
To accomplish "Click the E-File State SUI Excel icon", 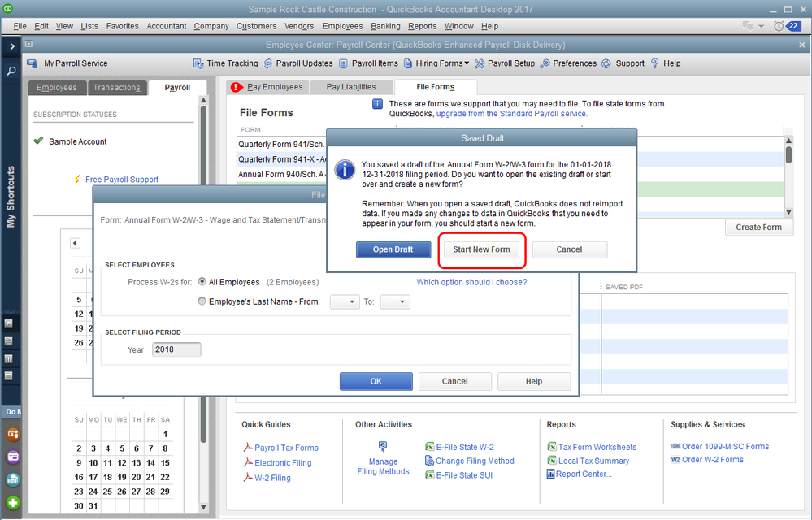I will [429, 474].
